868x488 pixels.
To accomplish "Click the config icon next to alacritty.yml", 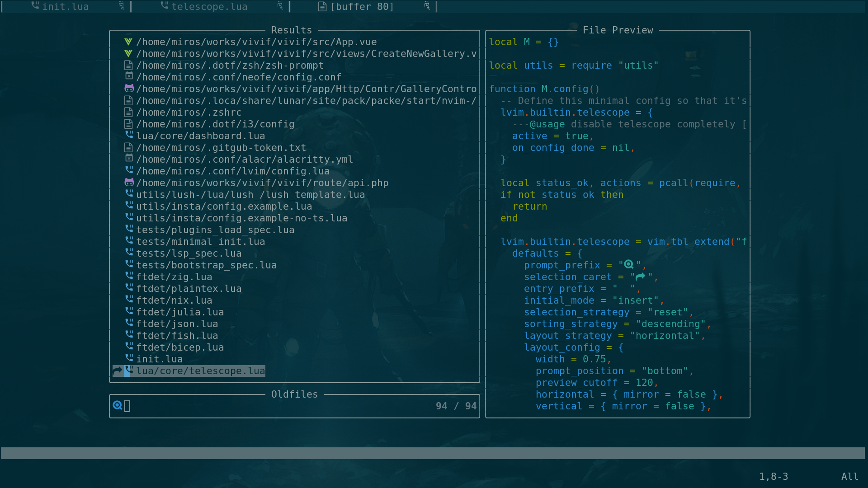I will coord(129,158).
